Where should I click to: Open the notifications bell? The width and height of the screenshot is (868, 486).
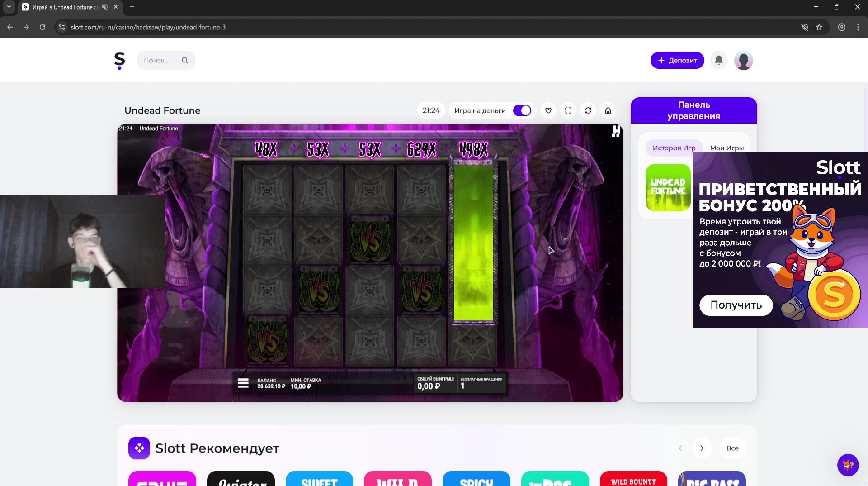pos(719,60)
